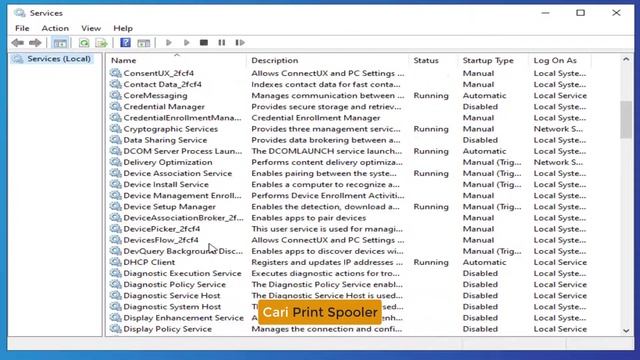Click the Services title bar icon
Viewport: 640px width, 360px height.
tap(19, 13)
